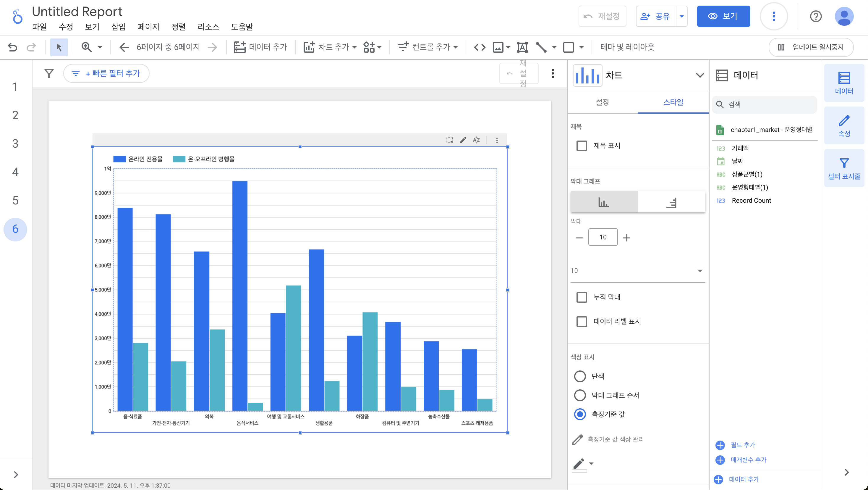868x490 pixels.
Task: Click the 필드 추가 link
Action: pos(743,445)
